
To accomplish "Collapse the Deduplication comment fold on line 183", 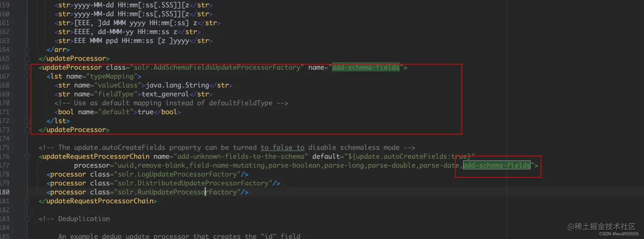I will [27, 219].
